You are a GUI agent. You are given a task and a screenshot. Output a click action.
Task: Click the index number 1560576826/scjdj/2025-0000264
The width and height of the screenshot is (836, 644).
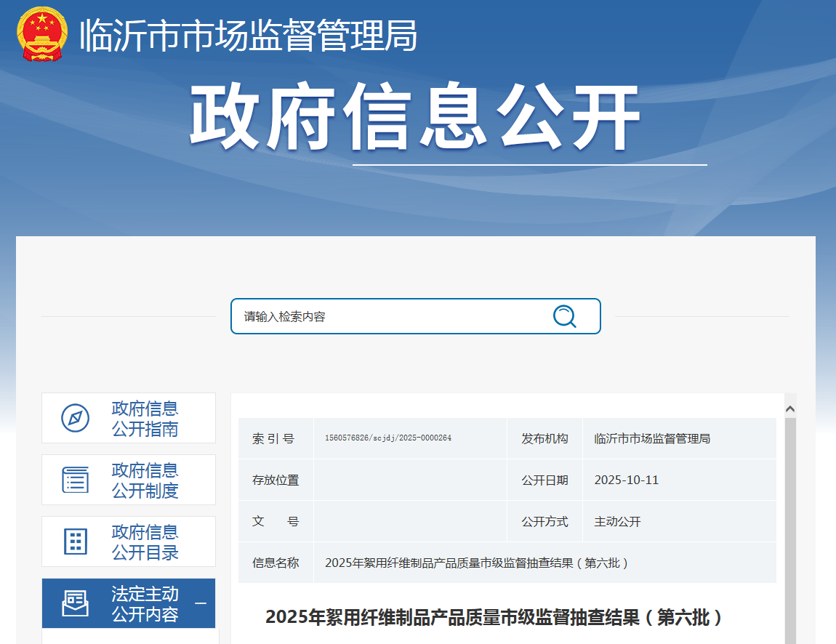pyautogui.click(x=388, y=438)
